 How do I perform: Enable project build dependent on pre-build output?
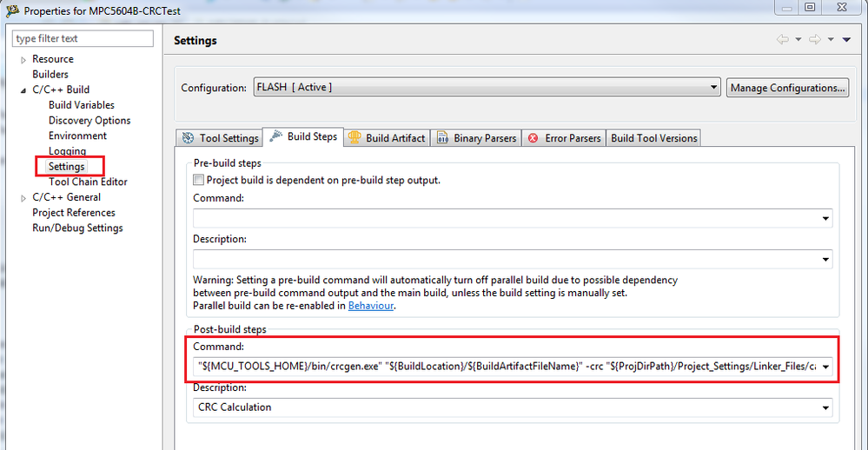point(198,179)
